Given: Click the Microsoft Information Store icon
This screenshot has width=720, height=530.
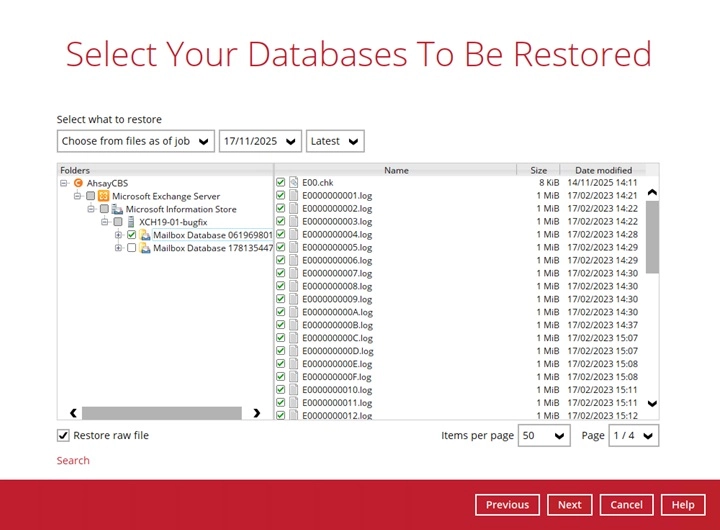Looking at the screenshot, I should coord(117,210).
